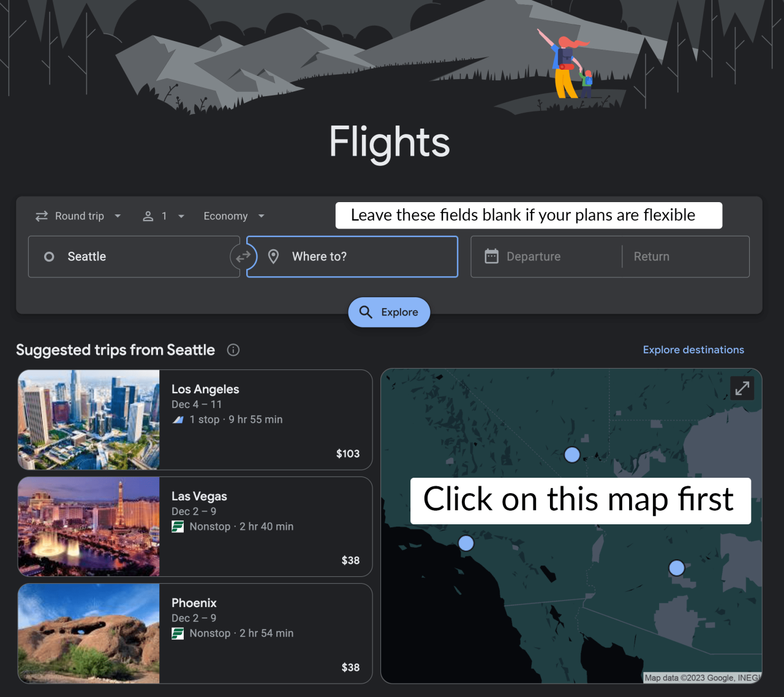Open the Las Vegas city thumbnail

click(89, 527)
